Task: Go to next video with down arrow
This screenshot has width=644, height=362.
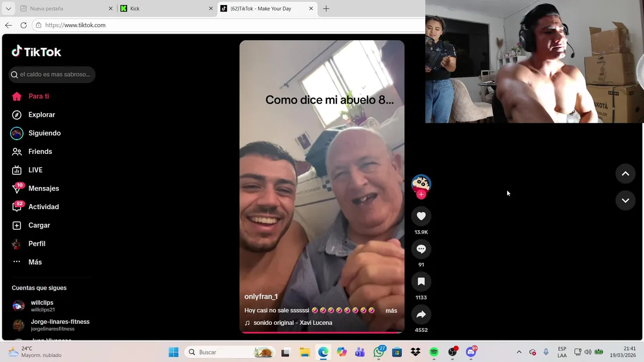Action: 625,200
